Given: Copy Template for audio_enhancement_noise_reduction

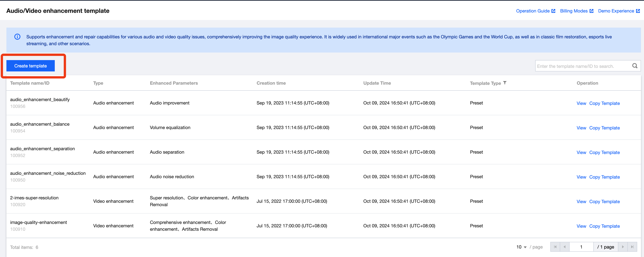Looking at the screenshot, I should click(x=604, y=177).
